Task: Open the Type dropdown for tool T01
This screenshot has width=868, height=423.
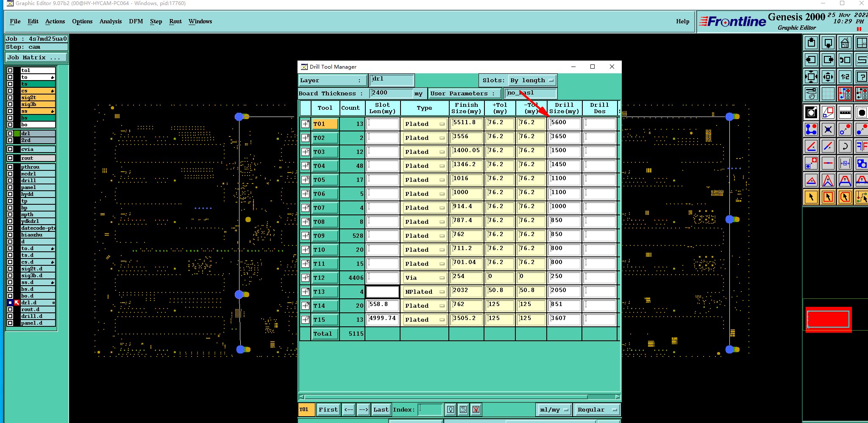Action: tap(425, 124)
